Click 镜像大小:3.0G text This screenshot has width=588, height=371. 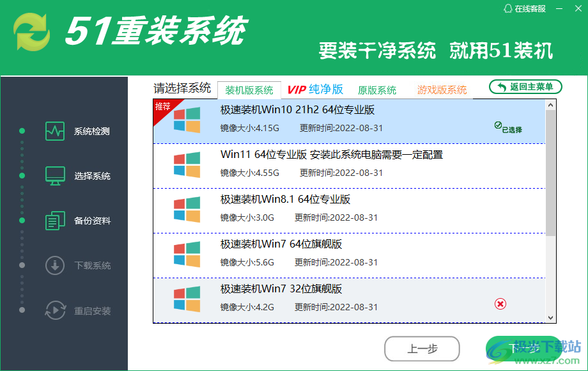pos(247,217)
